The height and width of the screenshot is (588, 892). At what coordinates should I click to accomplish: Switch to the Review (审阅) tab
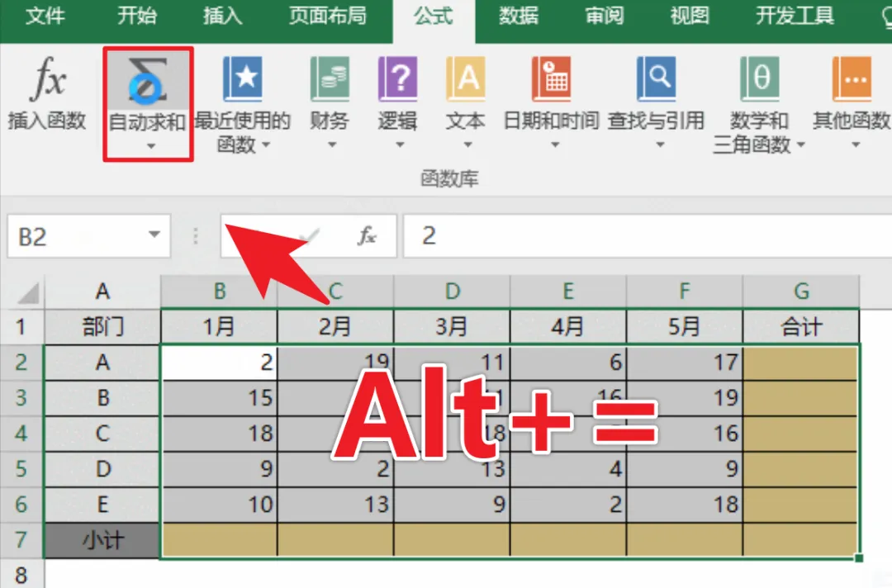(604, 16)
